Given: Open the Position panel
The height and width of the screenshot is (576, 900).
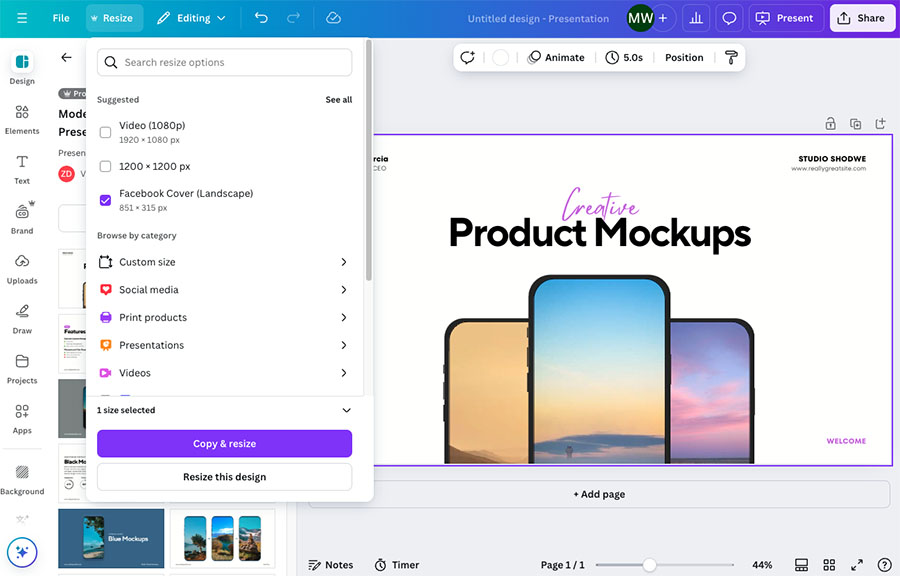Looking at the screenshot, I should coord(684,57).
